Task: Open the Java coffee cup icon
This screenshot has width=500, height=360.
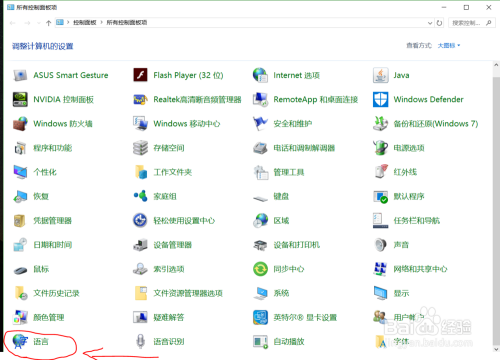Action: pyautogui.click(x=380, y=75)
